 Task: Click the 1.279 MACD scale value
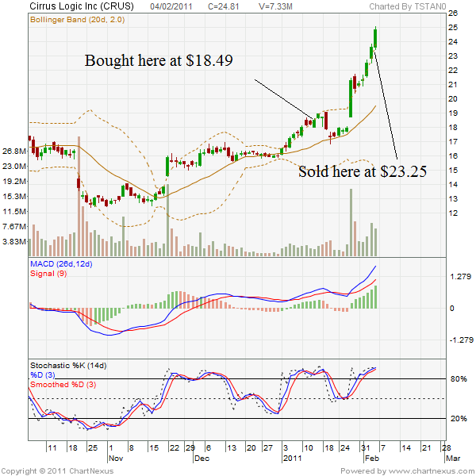(x=460, y=277)
